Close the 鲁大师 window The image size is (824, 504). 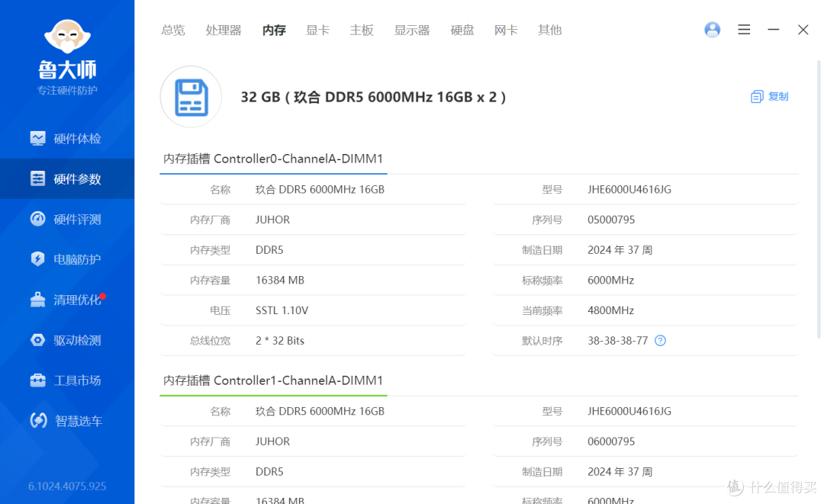click(803, 30)
